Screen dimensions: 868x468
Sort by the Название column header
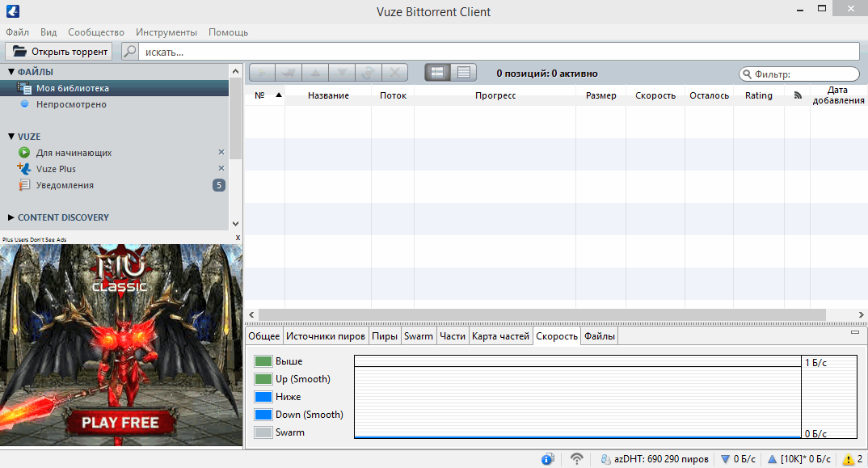328,95
